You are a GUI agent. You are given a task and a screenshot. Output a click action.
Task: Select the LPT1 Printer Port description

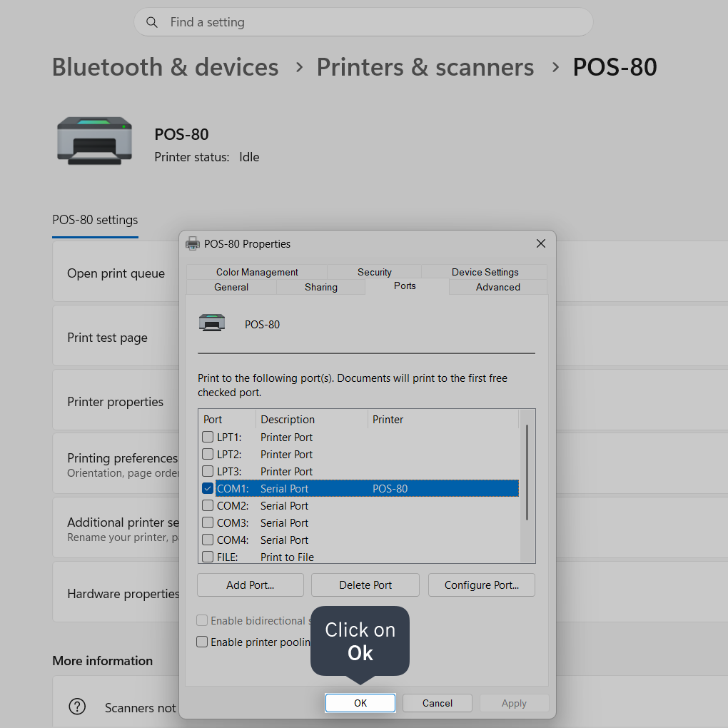[x=286, y=437]
